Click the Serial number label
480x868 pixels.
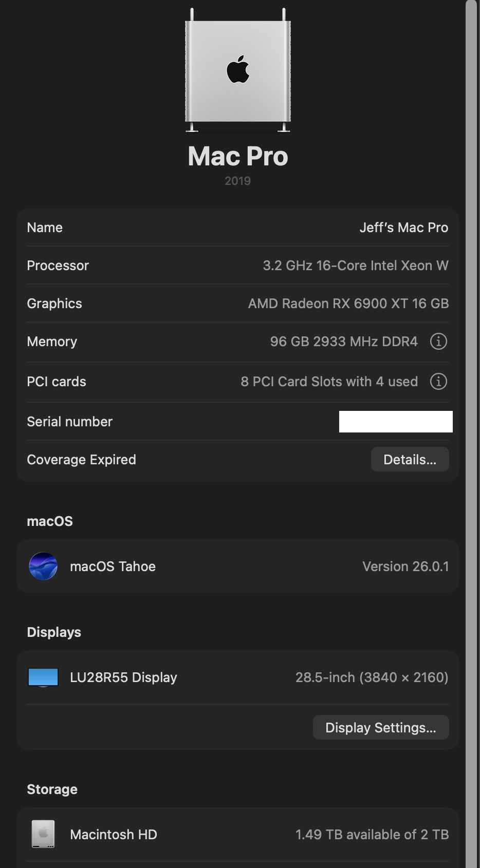coord(69,421)
